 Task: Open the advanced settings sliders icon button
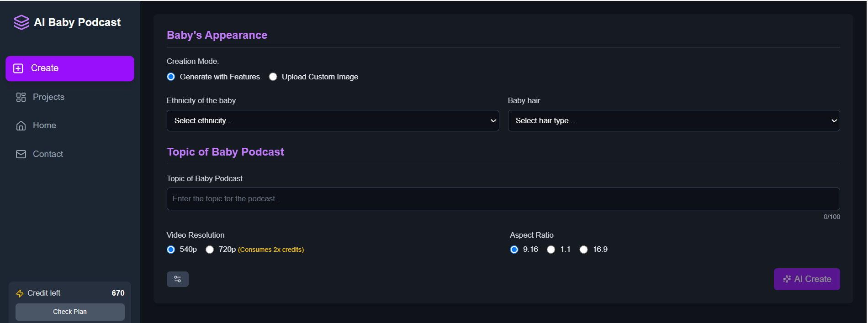pyautogui.click(x=177, y=279)
